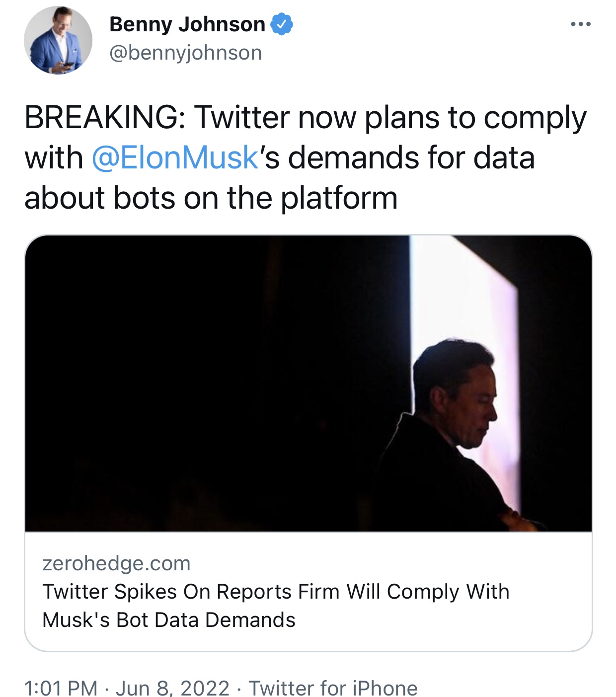Click the "demands for data" tweet text
This screenshot has width=616, height=697.
click(x=412, y=158)
